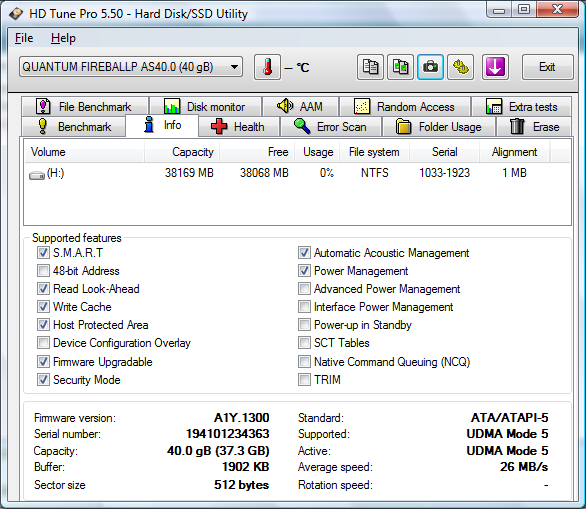Open the Help menu
This screenshot has width=586, height=509.
[x=63, y=38]
